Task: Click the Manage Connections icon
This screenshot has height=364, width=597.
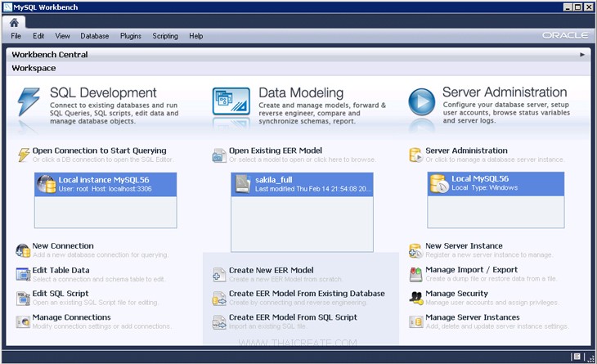Action: tap(23, 321)
